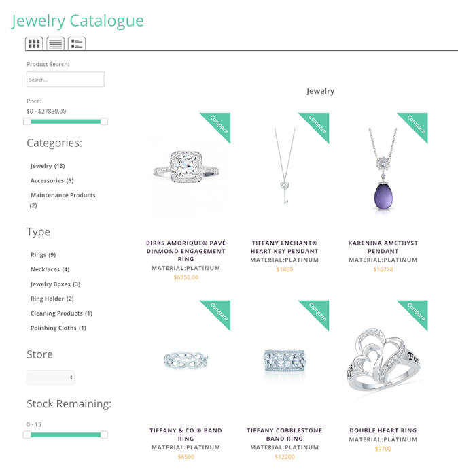Compare the Double Heart Ring
Viewport: 458px width, 476px height.
417,311
